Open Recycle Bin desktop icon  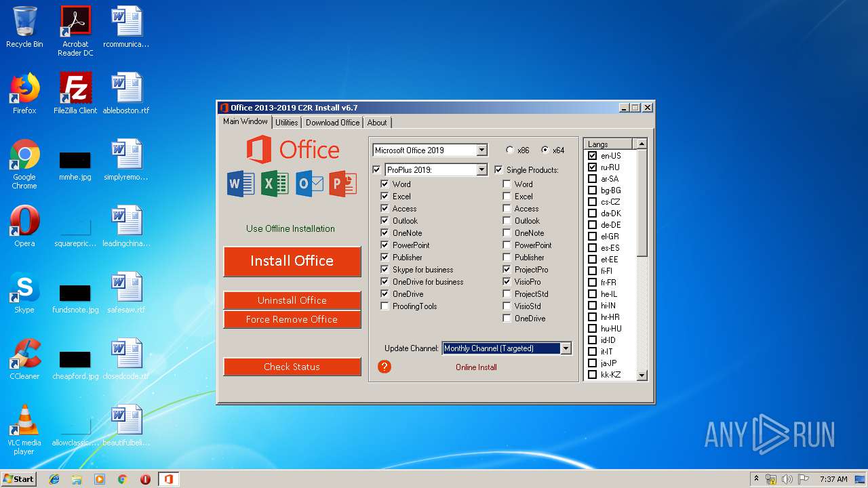coord(24,28)
